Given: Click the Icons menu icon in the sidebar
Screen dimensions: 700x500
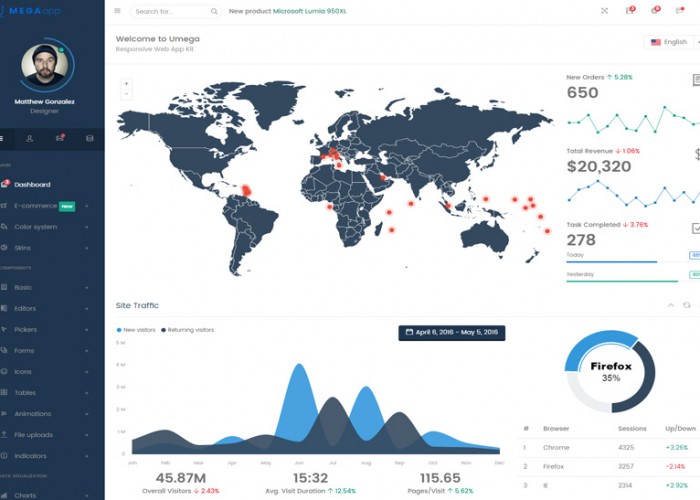Looking at the screenshot, I should [4, 371].
